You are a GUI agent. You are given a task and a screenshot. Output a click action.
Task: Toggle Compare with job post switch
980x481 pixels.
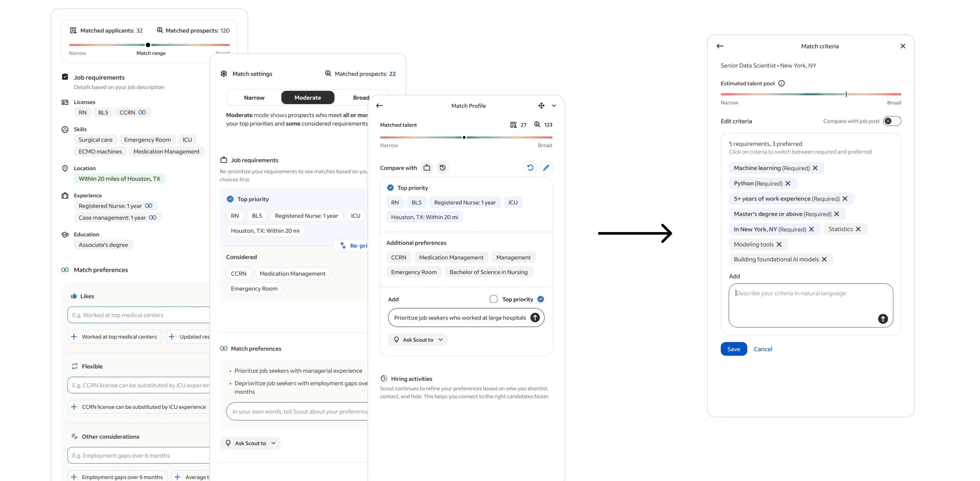click(892, 121)
